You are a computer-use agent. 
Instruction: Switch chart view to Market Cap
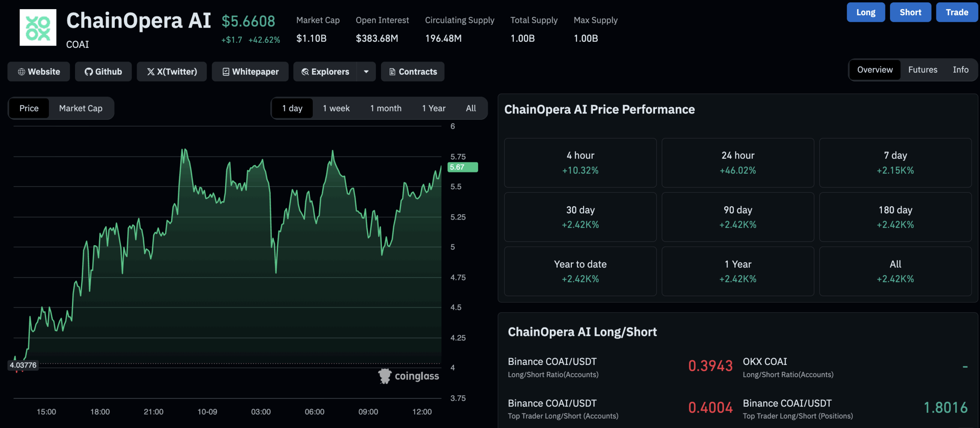(80, 108)
